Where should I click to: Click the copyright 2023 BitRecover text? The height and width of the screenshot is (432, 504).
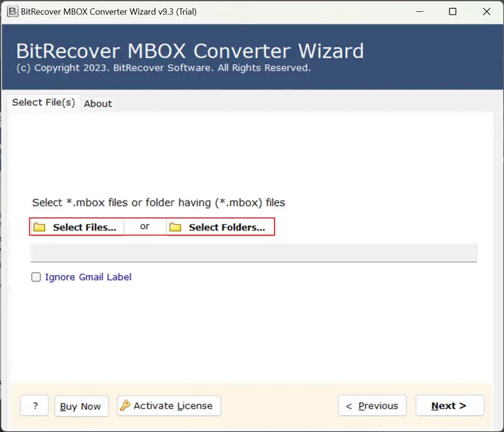click(x=163, y=68)
